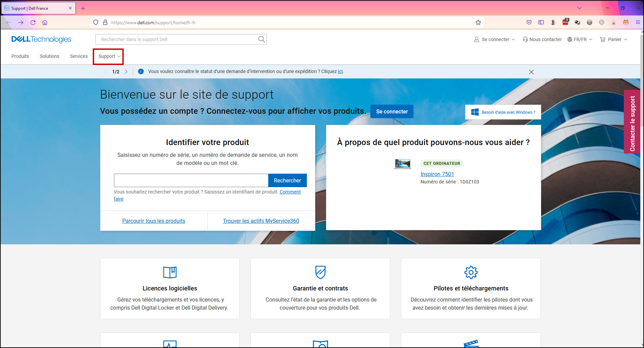Open the Garantie et contrats card

tap(320, 288)
